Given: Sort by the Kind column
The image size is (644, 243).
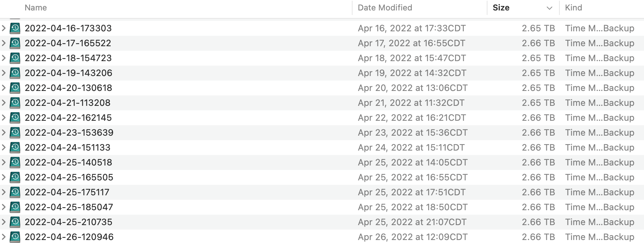Looking at the screenshot, I should pos(573,8).
